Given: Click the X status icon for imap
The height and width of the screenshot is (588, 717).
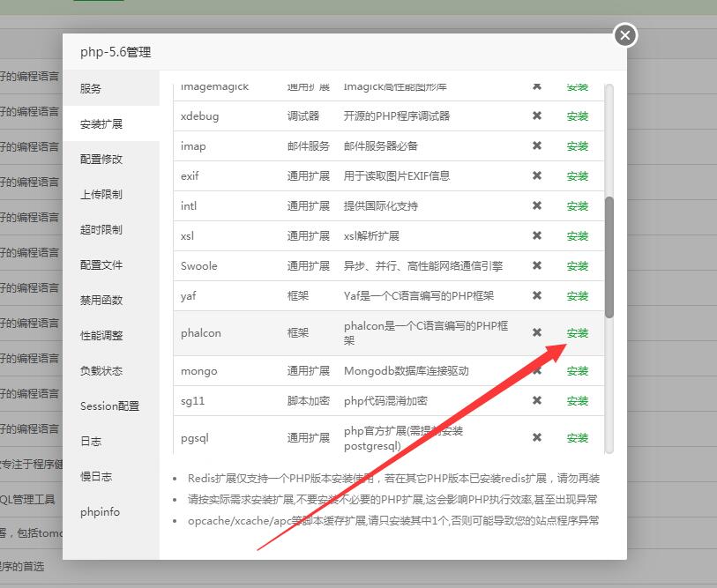Looking at the screenshot, I should 536,146.
